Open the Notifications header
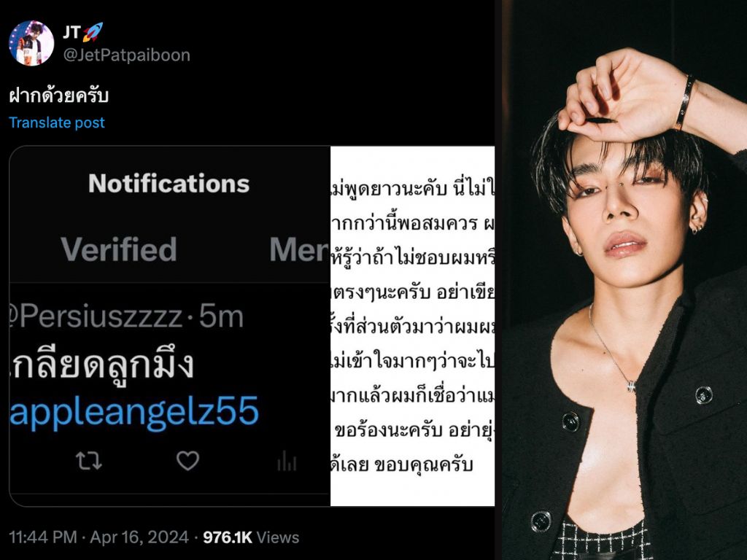 [169, 183]
